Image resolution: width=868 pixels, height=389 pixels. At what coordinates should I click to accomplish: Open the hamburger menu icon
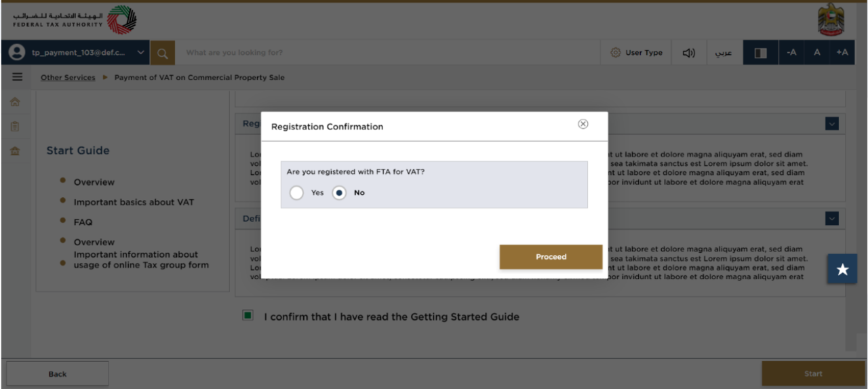[x=17, y=77]
